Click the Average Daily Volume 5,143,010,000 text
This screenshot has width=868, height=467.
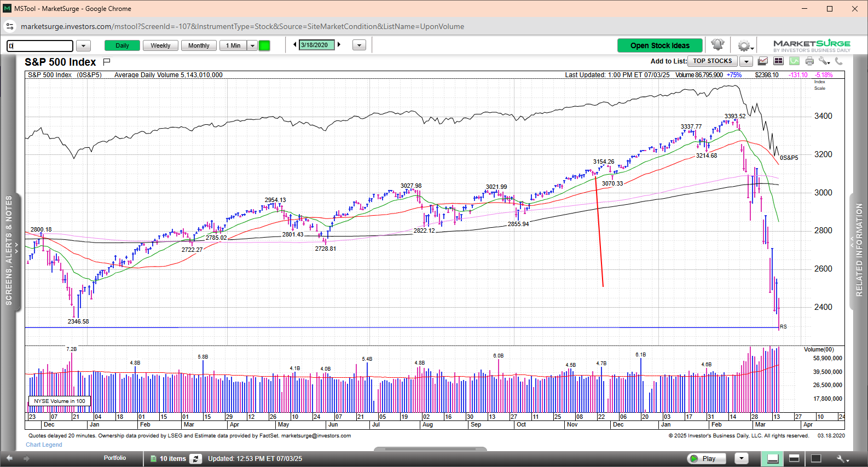169,75
